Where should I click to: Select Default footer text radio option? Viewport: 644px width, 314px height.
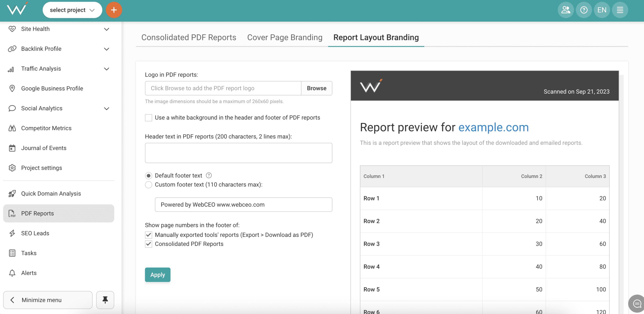point(148,175)
